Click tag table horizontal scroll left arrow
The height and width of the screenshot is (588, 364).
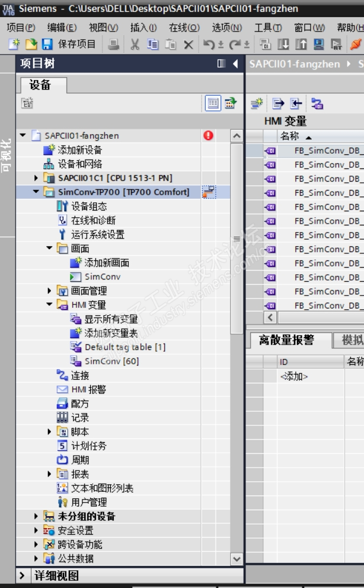(270, 317)
